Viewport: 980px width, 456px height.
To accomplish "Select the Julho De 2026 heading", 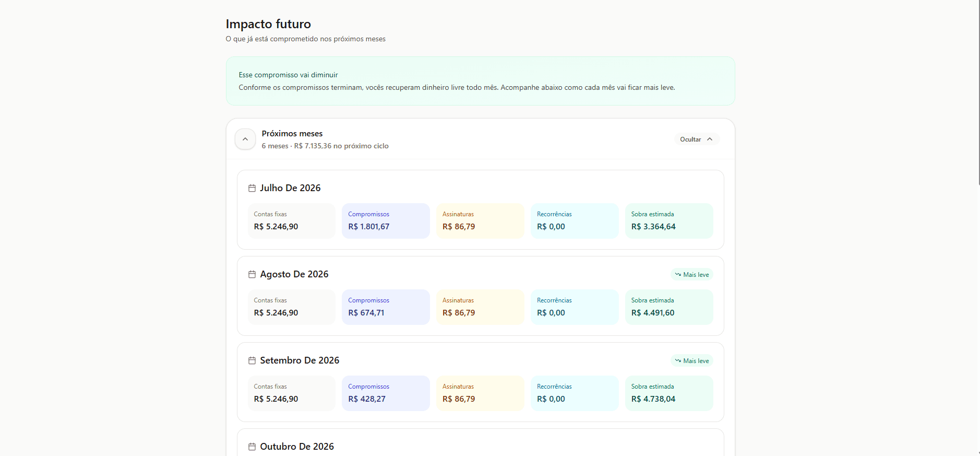I will coord(290,188).
